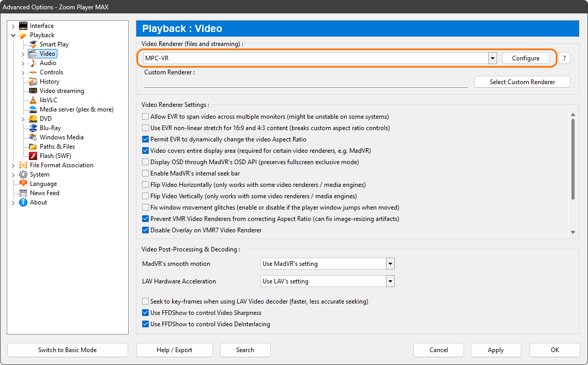Click the settings list scroll-up arrow
Image resolution: width=588 pixels, height=365 pixels.
click(x=572, y=115)
